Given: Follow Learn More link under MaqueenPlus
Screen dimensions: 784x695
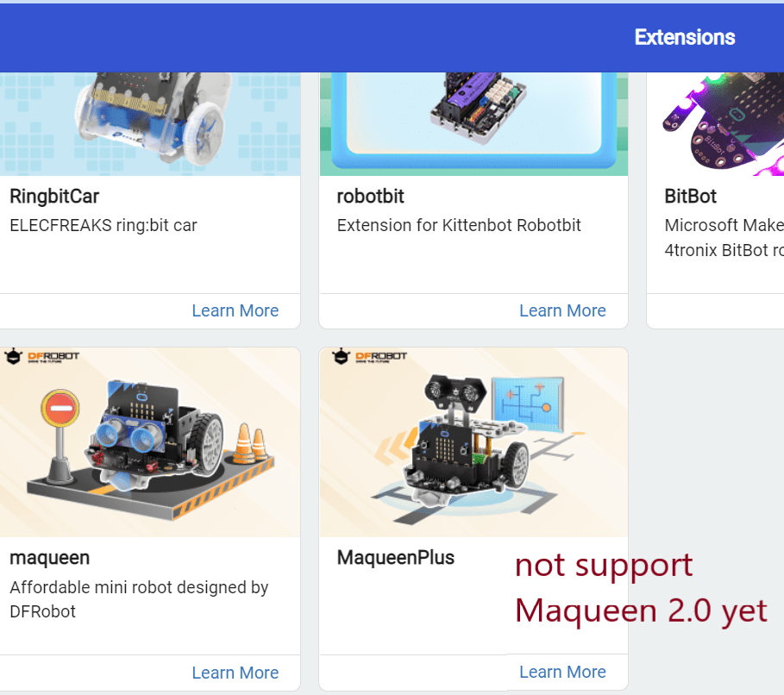Looking at the screenshot, I should [x=562, y=672].
